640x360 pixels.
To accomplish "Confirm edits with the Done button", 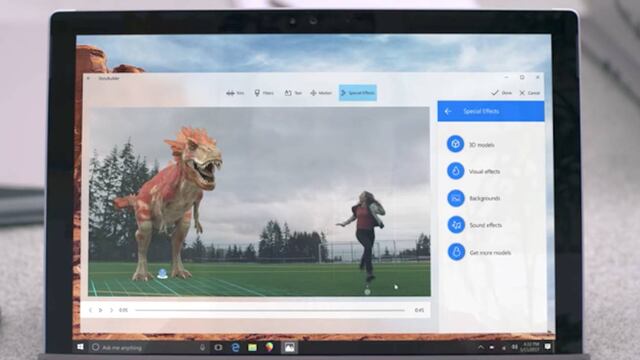I will click(501, 93).
